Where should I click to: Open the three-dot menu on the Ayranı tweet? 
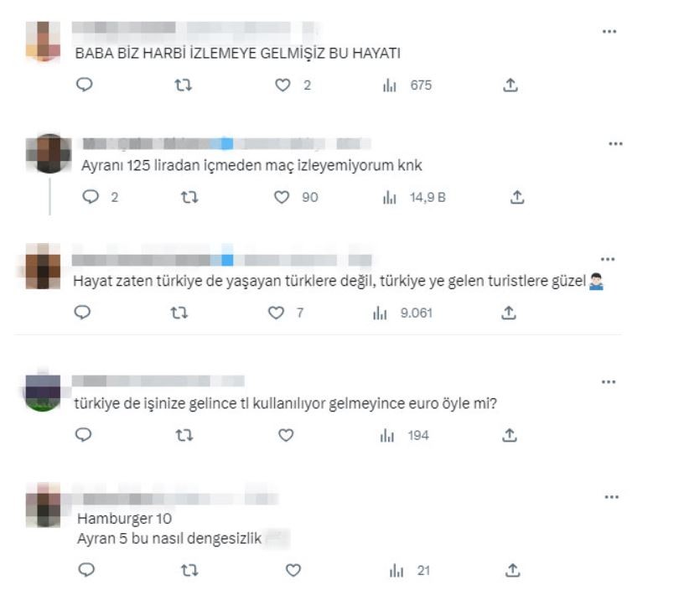click(615, 143)
